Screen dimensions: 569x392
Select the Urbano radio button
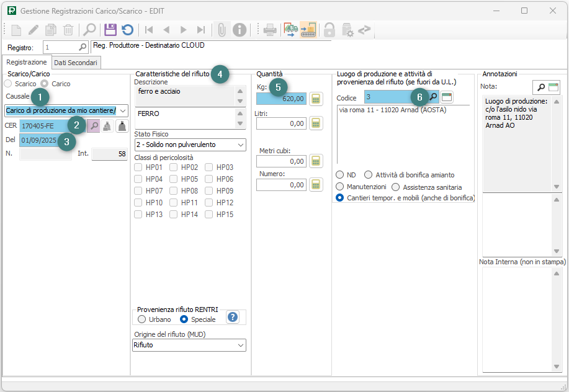(142, 319)
